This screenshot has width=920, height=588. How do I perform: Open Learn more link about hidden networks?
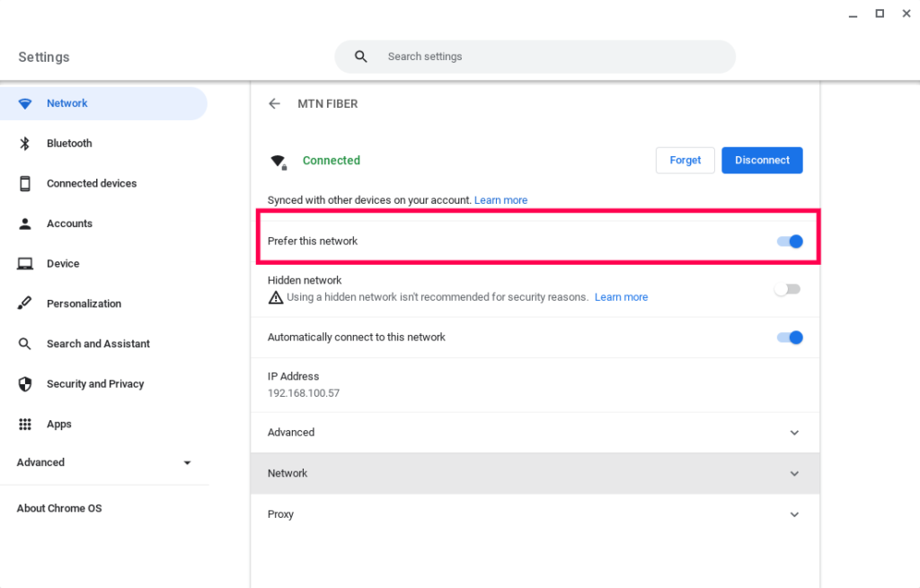click(x=622, y=297)
